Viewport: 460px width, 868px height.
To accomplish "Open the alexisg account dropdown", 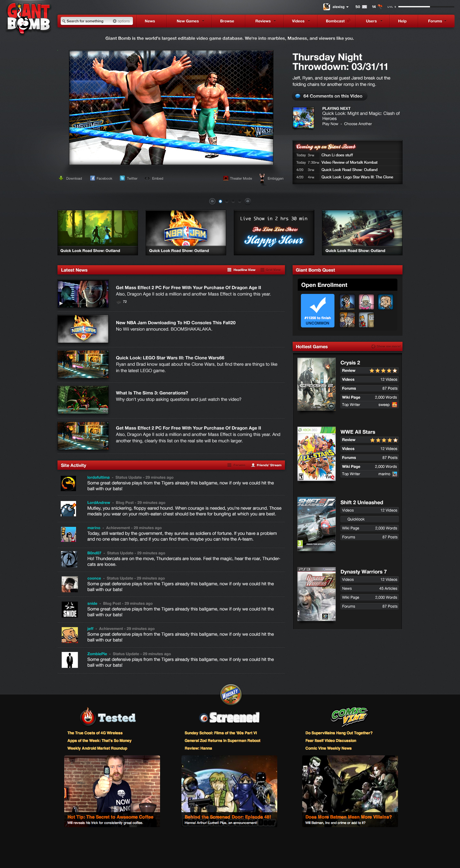I will [347, 7].
